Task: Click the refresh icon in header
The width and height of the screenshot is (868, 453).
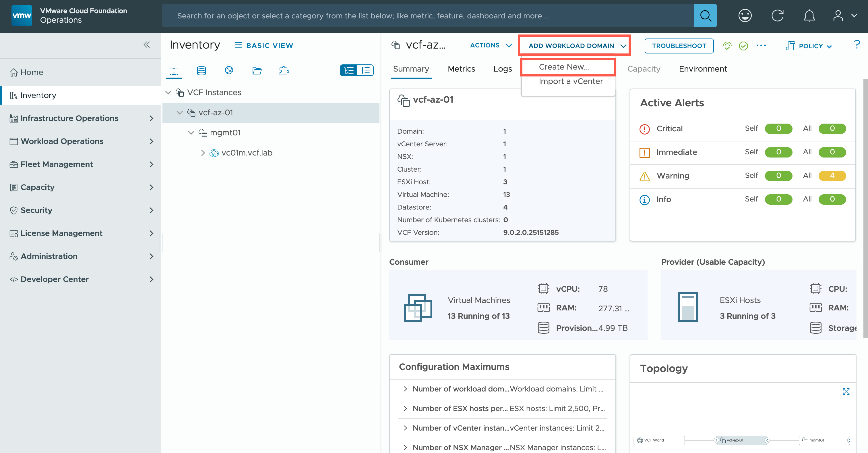Action: (x=777, y=16)
